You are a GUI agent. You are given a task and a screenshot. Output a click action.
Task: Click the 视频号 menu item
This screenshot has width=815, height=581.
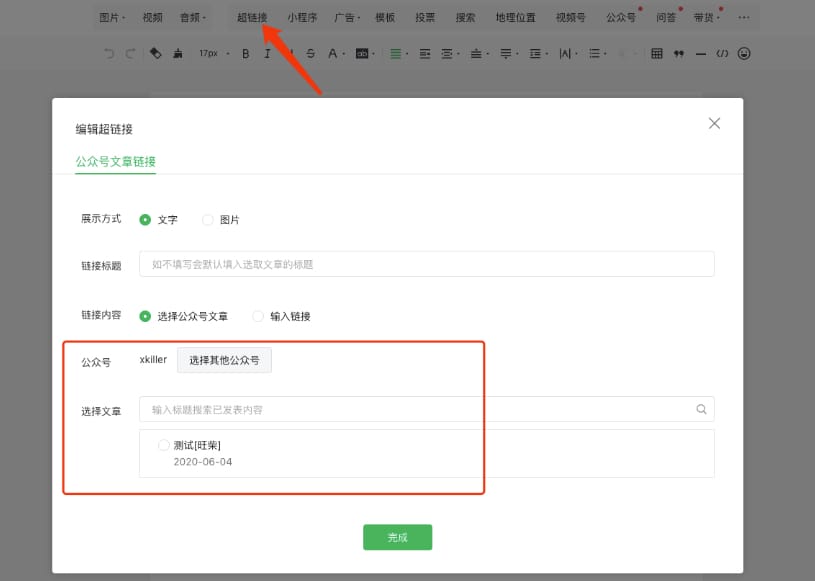point(570,17)
